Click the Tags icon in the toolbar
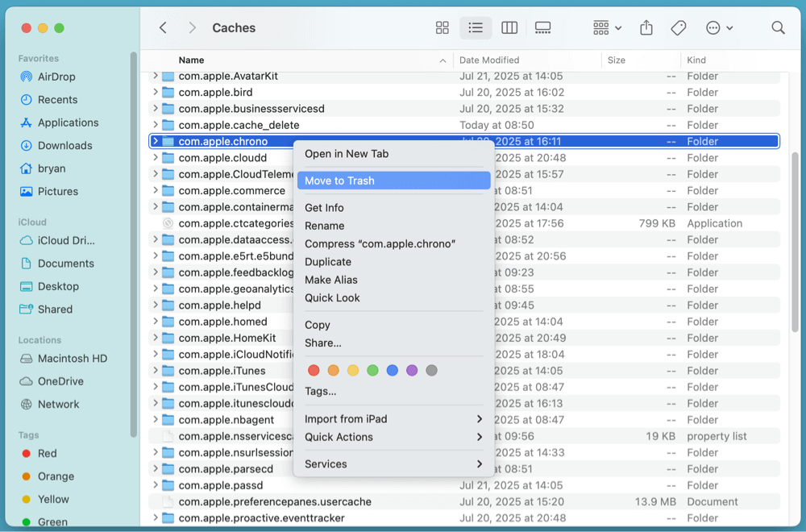The width and height of the screenshot is (806, 532). 678,27
